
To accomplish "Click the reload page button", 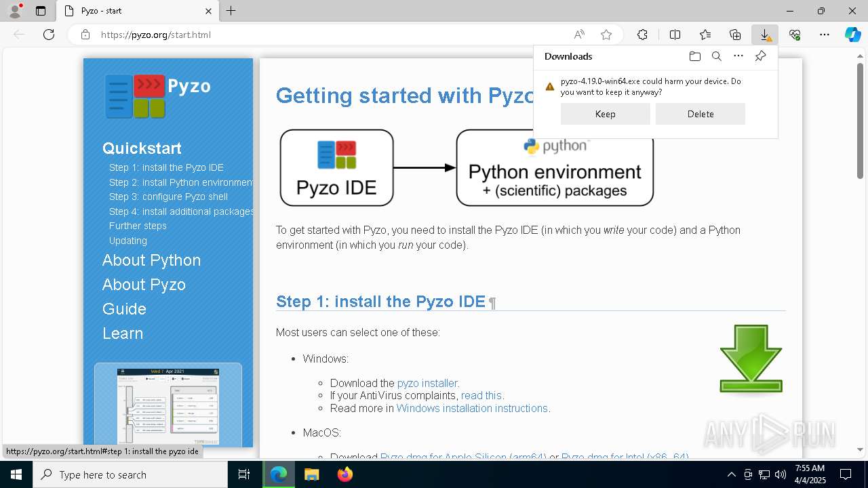I will point(49,35).
